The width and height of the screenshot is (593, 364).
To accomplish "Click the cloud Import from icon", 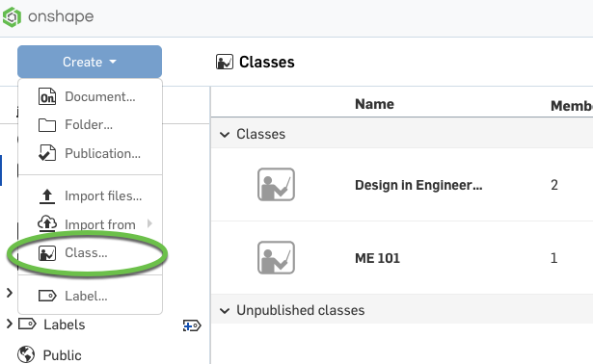I will pyautogui.click(x=47, y=223).
